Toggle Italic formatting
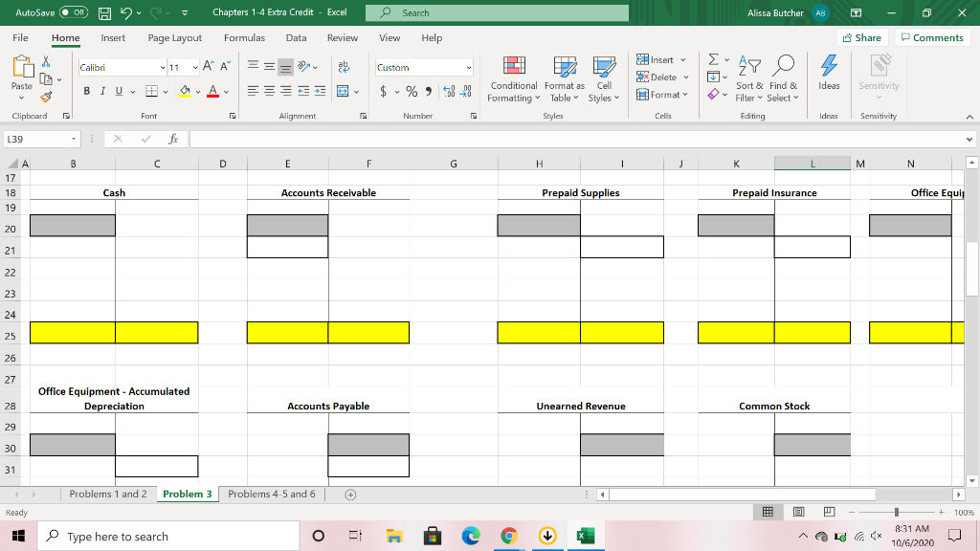980x551 pixels. coord(102,91)
